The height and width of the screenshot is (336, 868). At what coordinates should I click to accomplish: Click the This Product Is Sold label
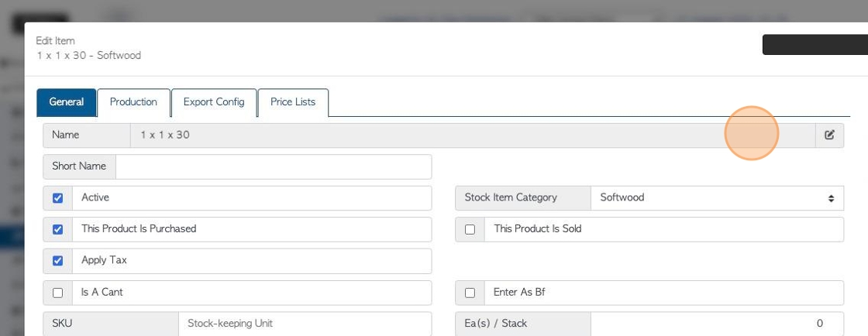(538, 228)
